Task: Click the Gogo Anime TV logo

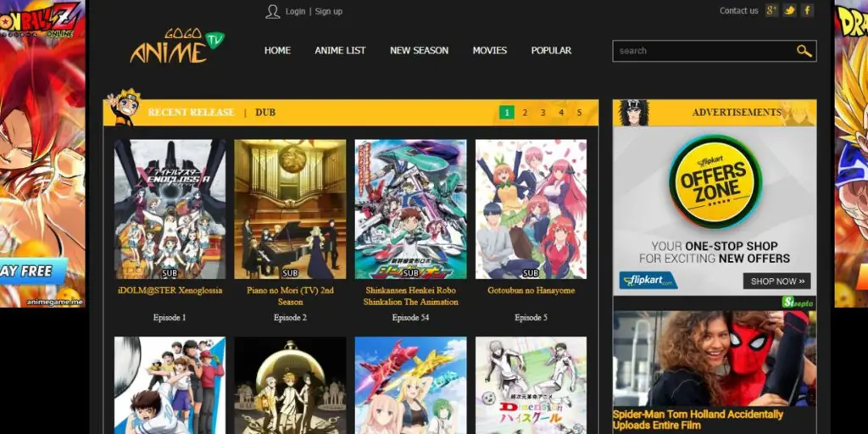Action: 177,47
